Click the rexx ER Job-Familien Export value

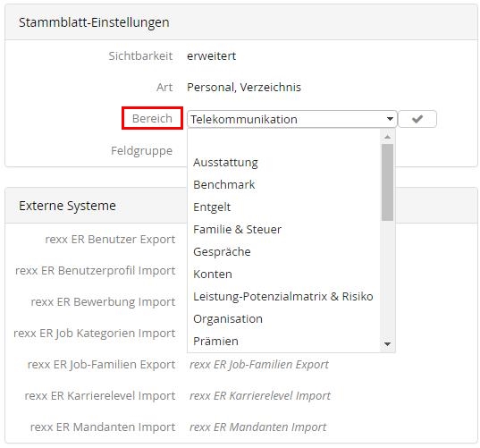259,365
